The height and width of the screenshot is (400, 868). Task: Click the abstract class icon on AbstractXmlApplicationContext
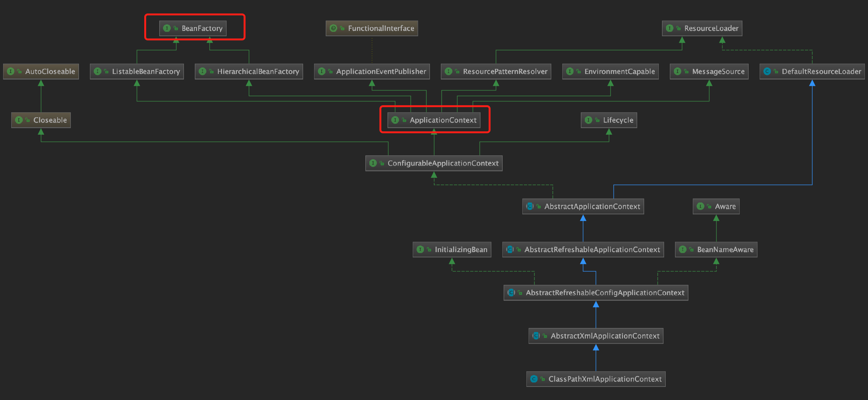536,336
